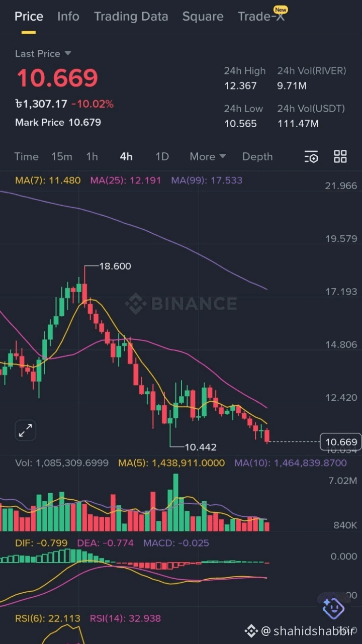362x644 pixels.
Task: Switch to the Price tab
Action: click(x=29, y=17)
